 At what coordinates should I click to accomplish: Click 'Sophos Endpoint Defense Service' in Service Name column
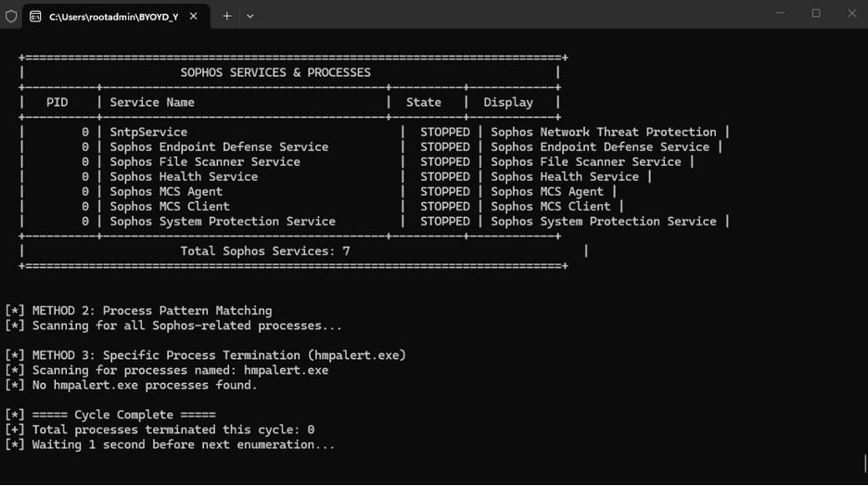click(219, 147)
